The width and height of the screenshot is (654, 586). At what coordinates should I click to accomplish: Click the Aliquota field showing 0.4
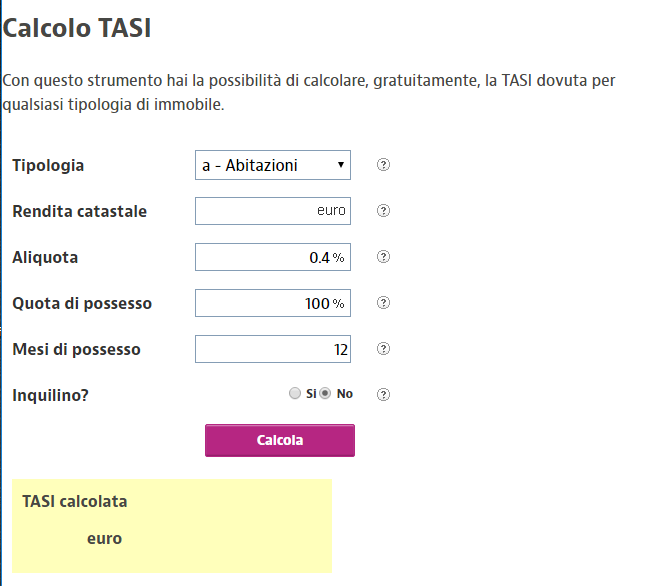coord(273,257)
